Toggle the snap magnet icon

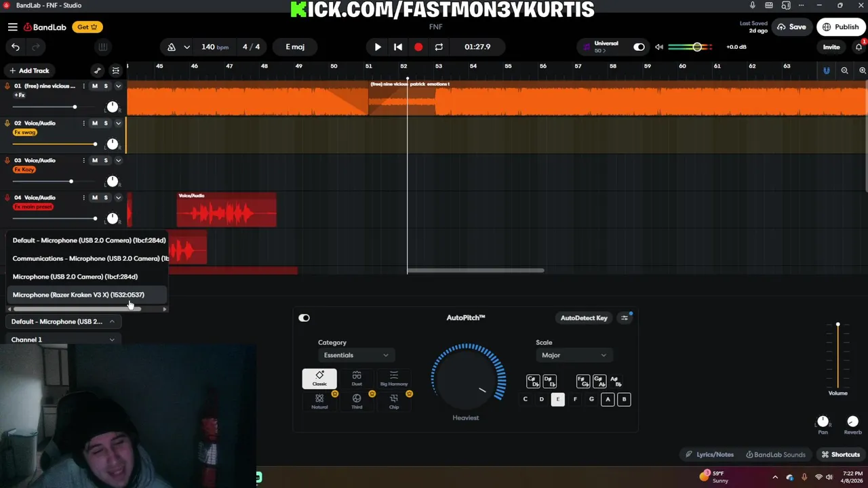(826, 70)
